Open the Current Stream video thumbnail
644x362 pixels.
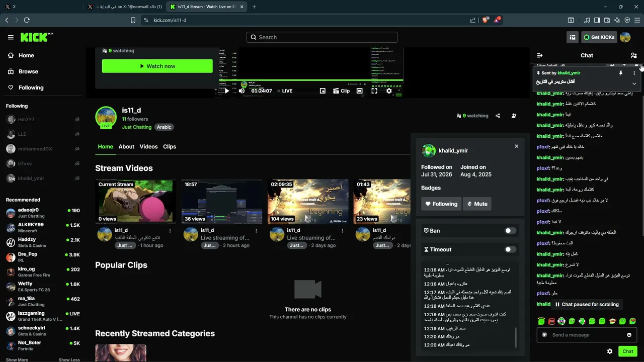click(x=136, y=202)
